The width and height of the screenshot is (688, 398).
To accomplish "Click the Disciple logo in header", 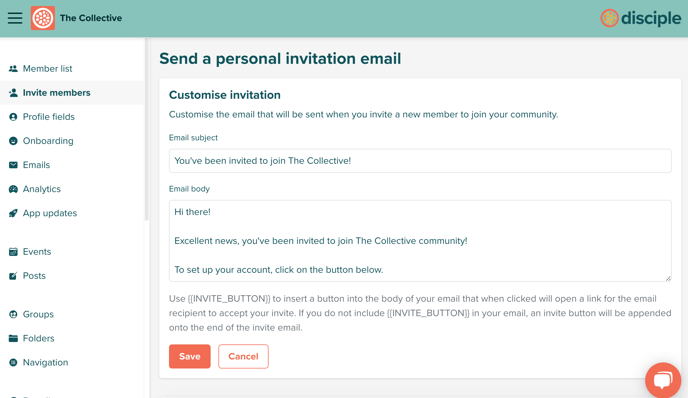I will pyautogui.click(x=640, y=18).
